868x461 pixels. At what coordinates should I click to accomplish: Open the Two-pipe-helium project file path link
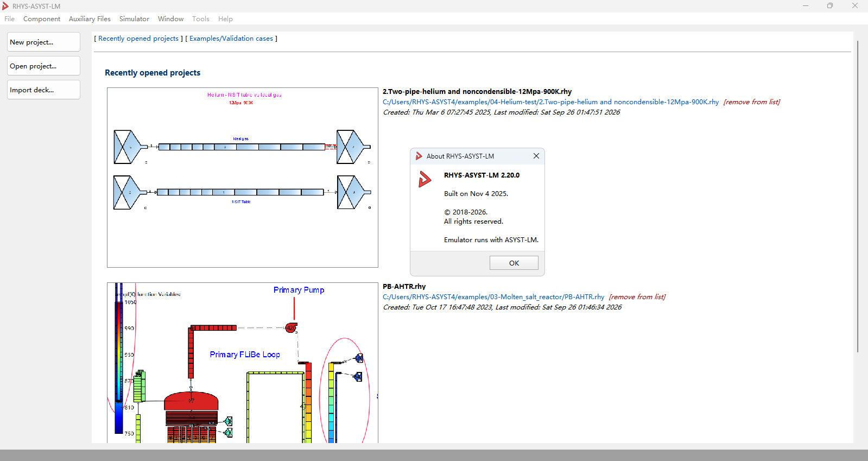click(550, 102)
